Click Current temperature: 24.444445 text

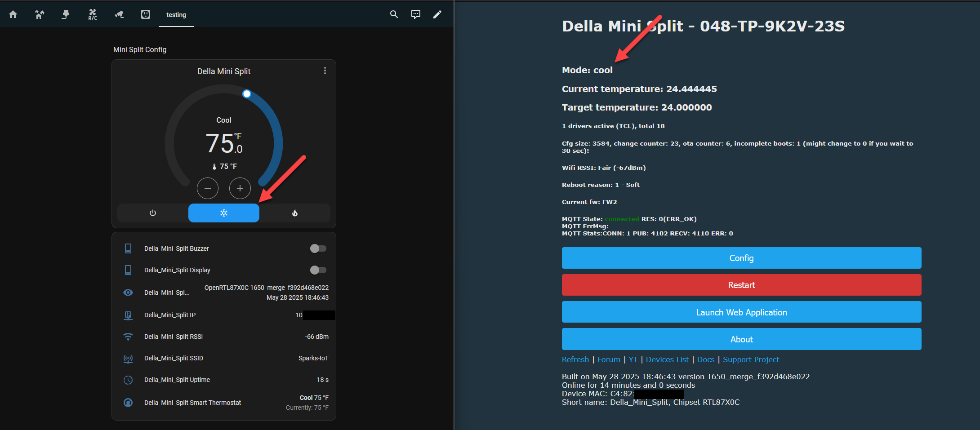[639, 89]
